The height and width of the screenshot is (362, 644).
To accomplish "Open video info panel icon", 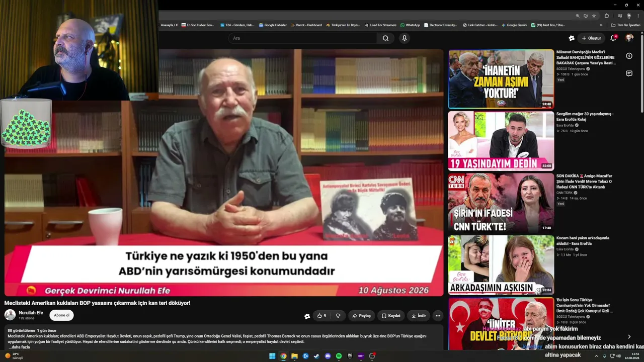I will point(629,56).
